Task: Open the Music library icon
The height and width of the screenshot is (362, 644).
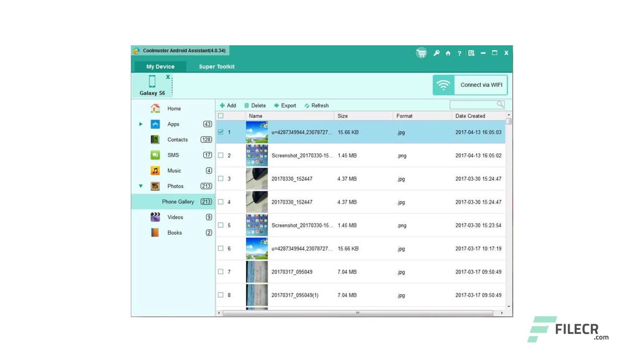Action: 155,170
